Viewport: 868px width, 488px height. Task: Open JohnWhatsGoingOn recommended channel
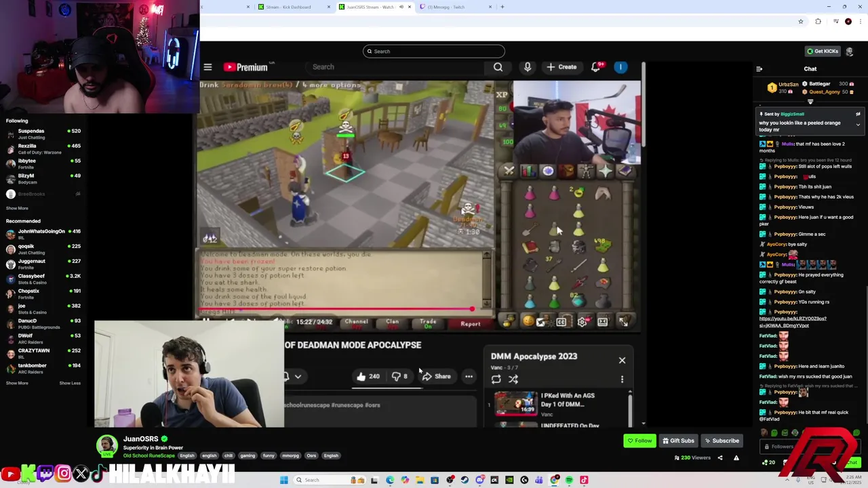43,234
